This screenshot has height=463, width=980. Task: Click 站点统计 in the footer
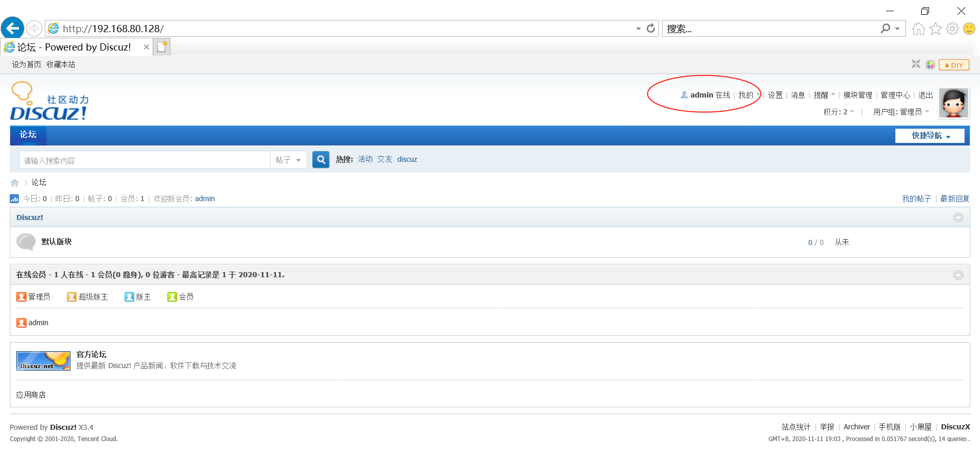796,427
